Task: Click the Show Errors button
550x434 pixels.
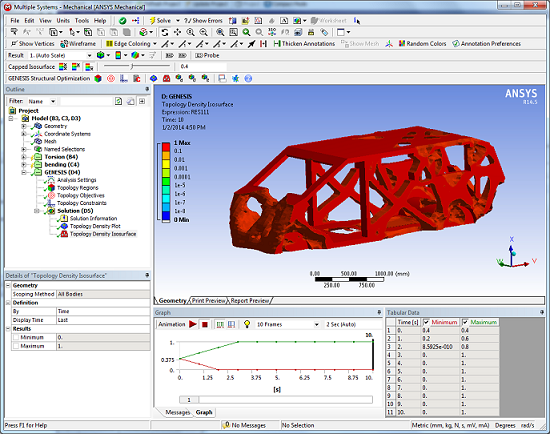Action: [x=203, y=21]
